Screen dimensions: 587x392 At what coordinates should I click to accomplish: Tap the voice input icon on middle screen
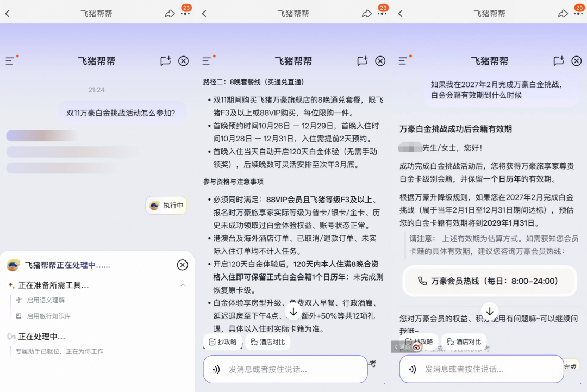pyautogui.click(x=216, y=370)
